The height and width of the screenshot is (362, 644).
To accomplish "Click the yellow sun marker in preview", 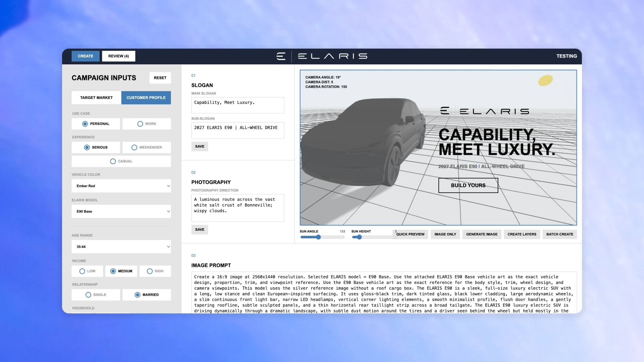I will [x=545, y=80].
